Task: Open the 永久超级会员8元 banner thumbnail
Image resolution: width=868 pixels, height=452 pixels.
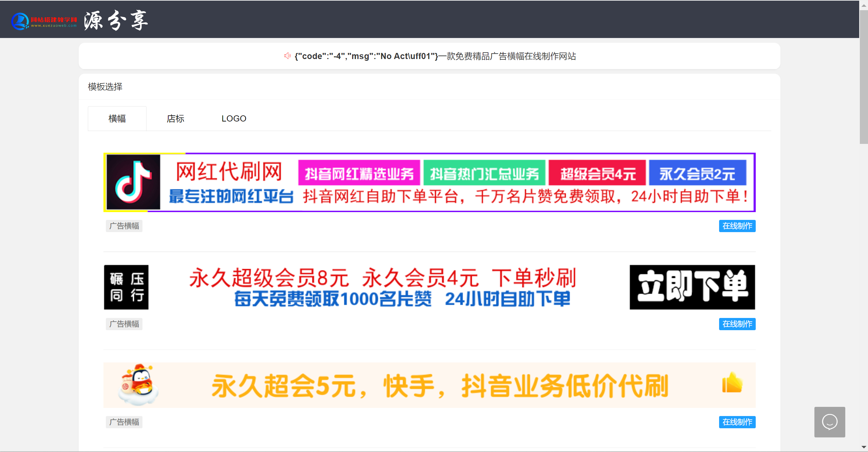Action: tap(429, 287)
